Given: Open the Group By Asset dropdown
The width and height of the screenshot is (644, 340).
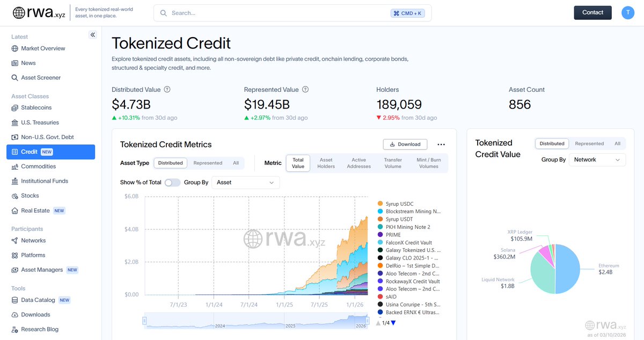Looking at the screenshot, I should (245, 183).
